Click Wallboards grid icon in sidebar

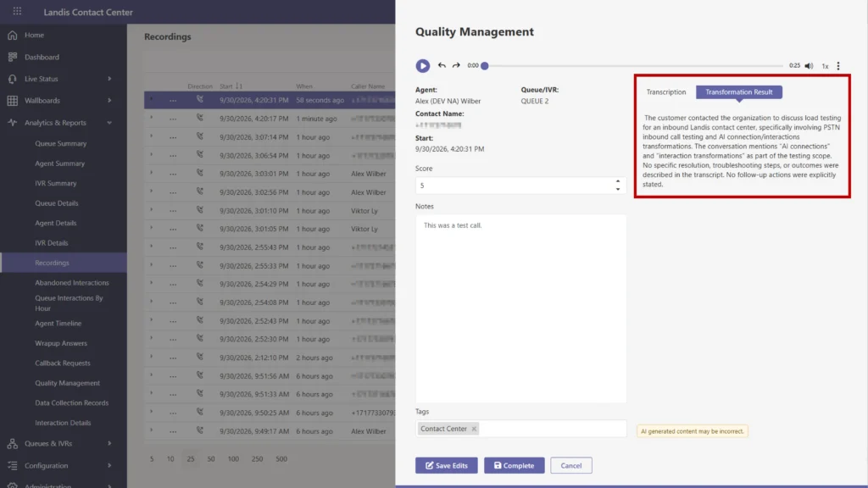[12, 101]
